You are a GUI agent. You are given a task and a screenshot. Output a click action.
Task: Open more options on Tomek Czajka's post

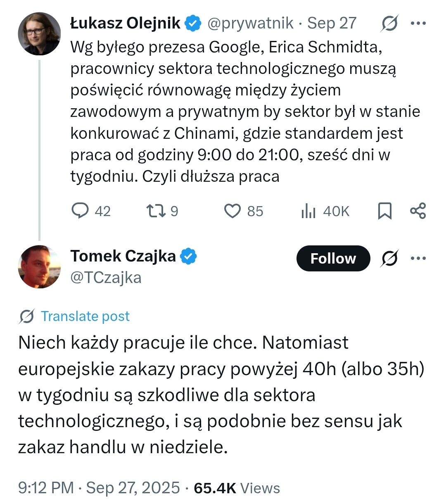418,259
